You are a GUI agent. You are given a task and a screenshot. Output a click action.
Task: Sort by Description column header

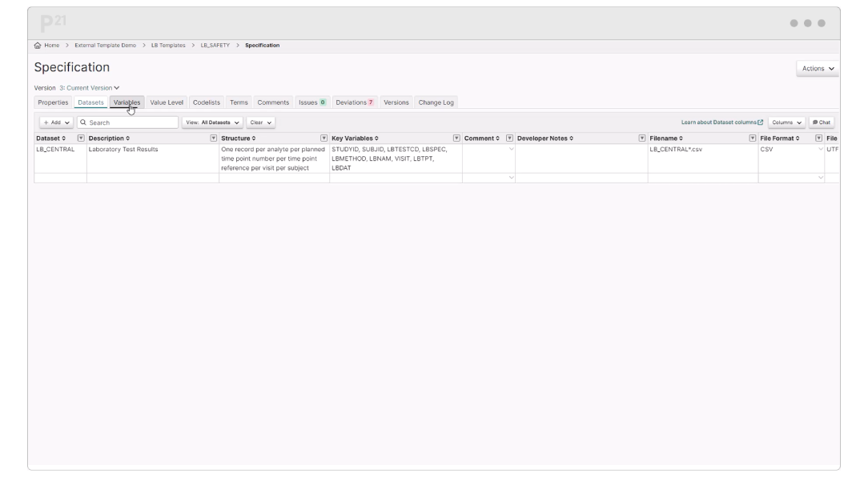coord(109,138)
